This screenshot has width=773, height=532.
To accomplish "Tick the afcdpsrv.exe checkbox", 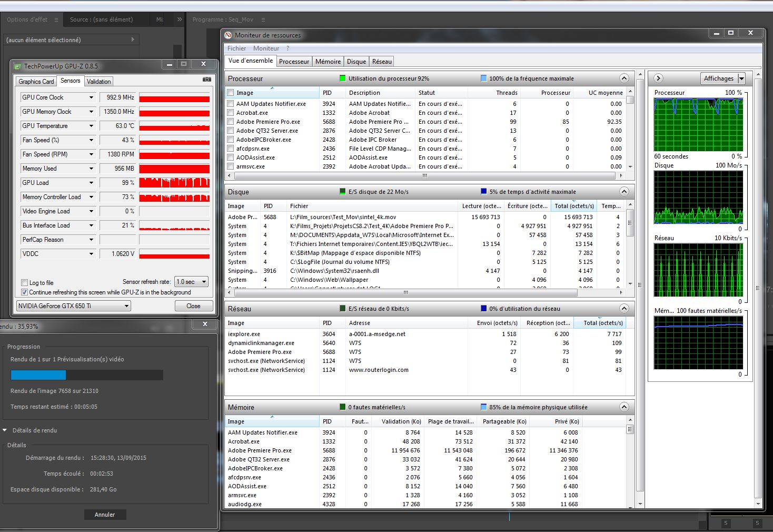I will tap(230, 149).
